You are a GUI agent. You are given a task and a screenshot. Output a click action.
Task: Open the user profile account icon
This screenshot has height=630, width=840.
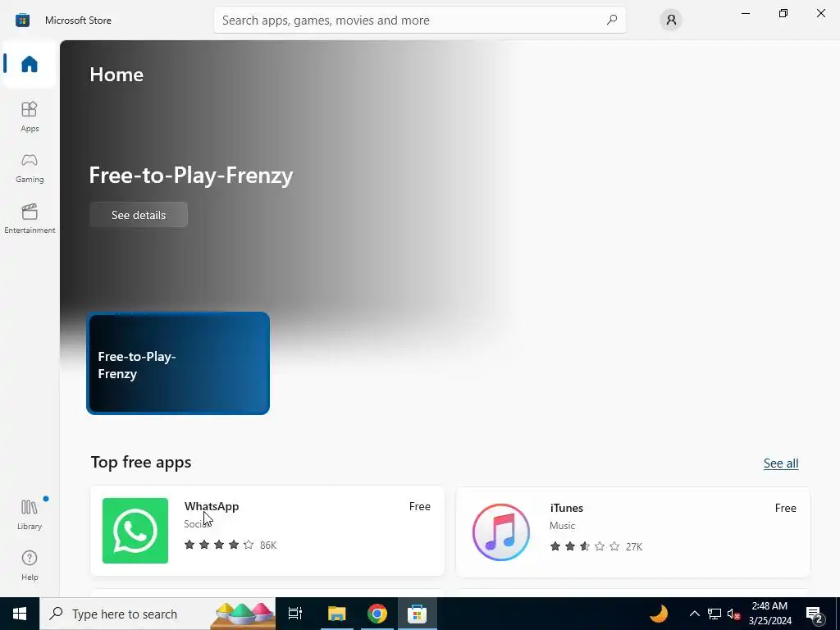tap(671, 20)
